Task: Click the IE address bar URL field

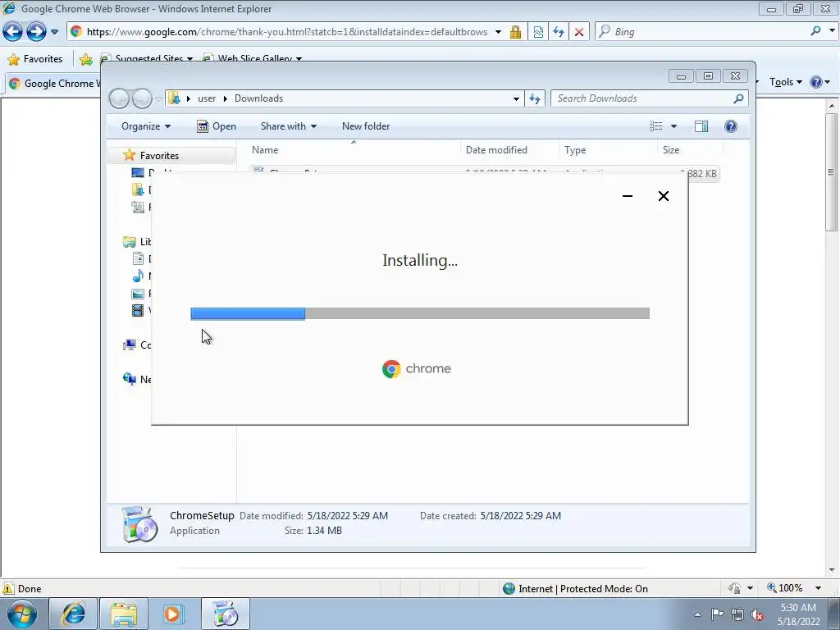Action: [286, 32]
